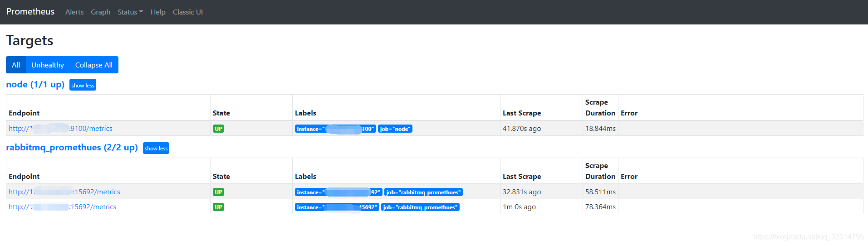The width and height of the screenshot is (868, 245).
Task: Select the 41.870s ago last scrape value
Action: point(522,129)
